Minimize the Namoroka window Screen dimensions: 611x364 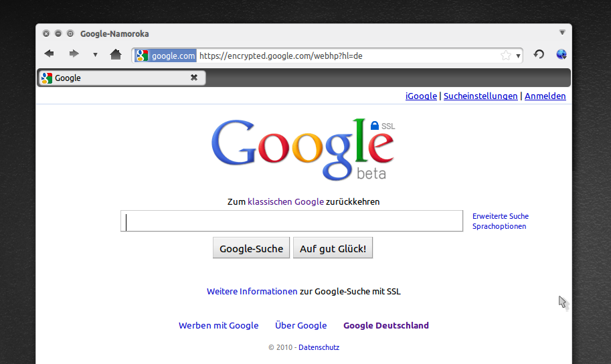point(58,33)
